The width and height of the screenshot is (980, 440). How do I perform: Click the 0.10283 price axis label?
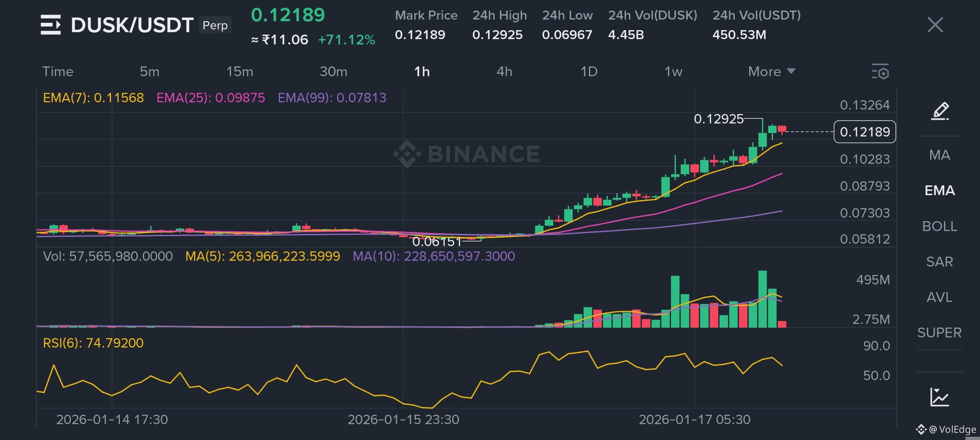coord(865,159)
